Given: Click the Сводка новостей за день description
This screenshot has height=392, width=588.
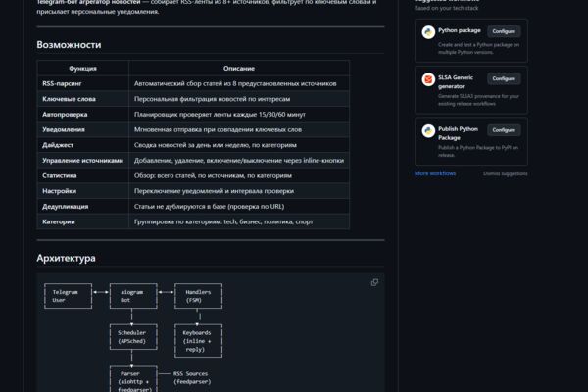Looking at the screenshot, I should (239, 145).
